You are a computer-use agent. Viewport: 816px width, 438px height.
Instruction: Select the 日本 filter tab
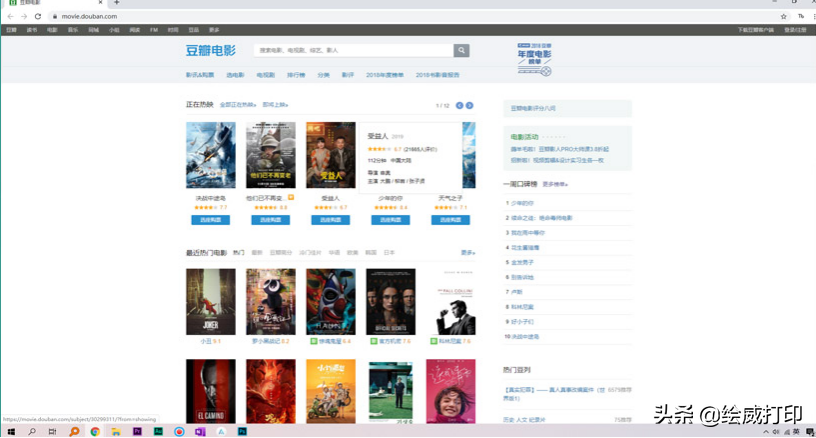coord(389,253)
